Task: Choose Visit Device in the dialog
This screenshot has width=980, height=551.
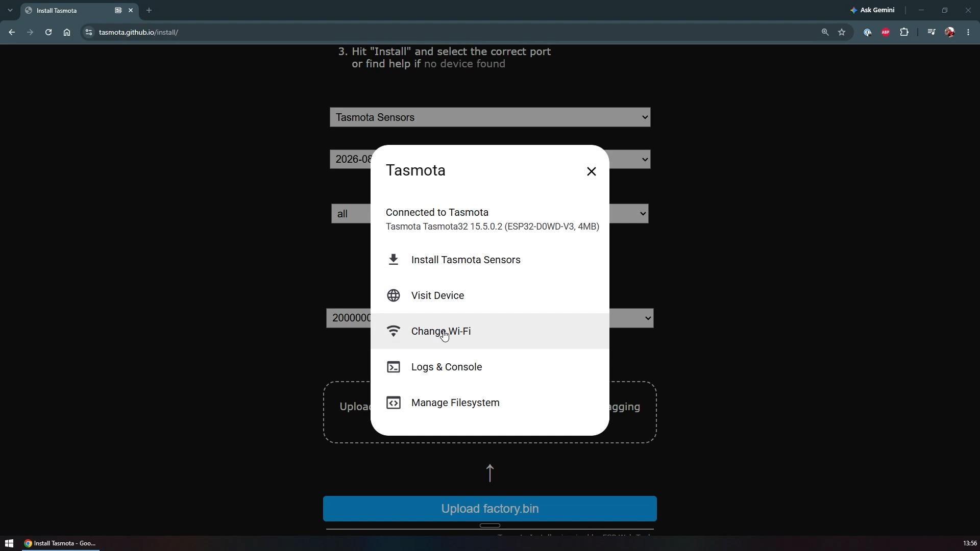Action: [x=490, y=295]
